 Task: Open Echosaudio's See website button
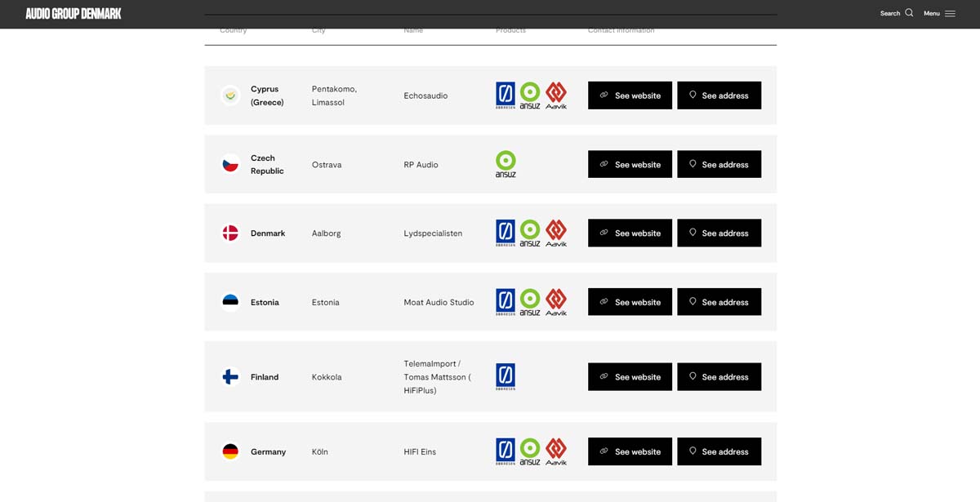coord(630,96)
